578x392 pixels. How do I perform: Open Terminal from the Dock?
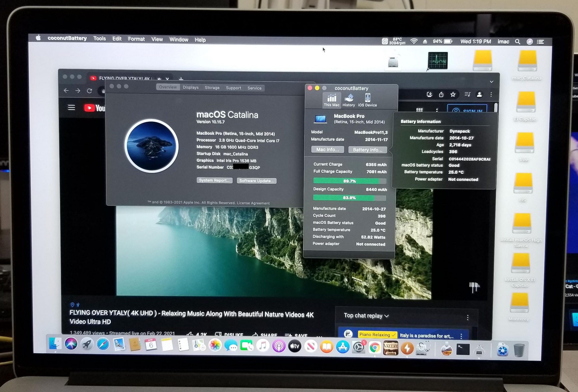point(463,349)
